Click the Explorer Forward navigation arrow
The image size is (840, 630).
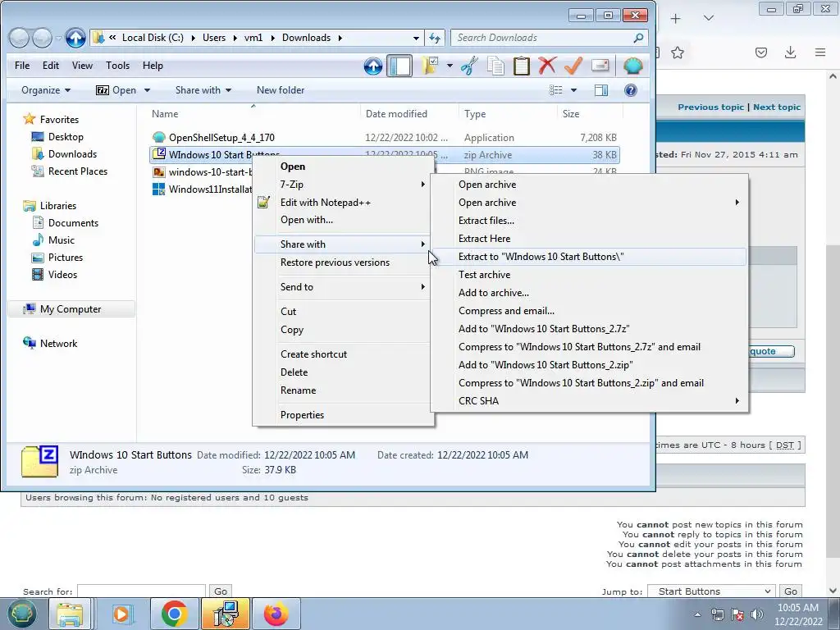point(42,38)
